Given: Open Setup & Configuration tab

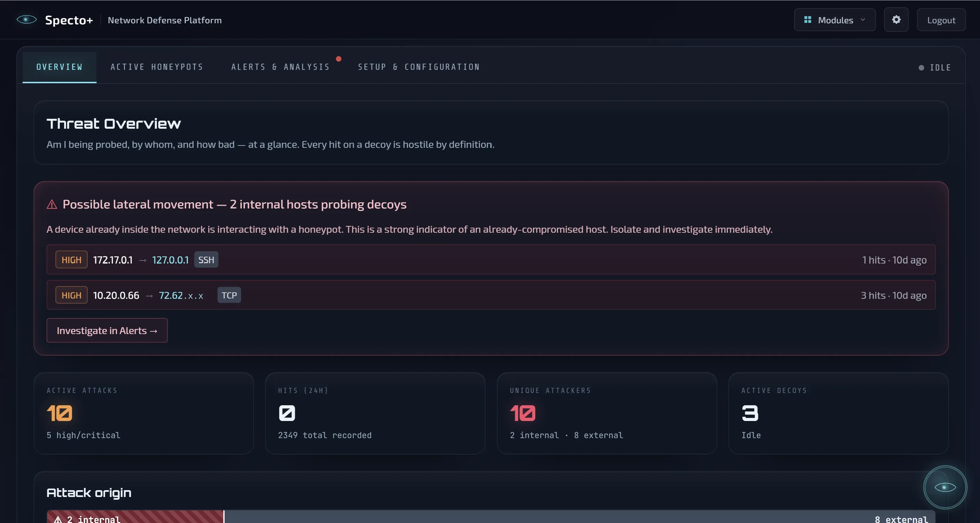Looking at the screenshot, I should click(418, 67).
